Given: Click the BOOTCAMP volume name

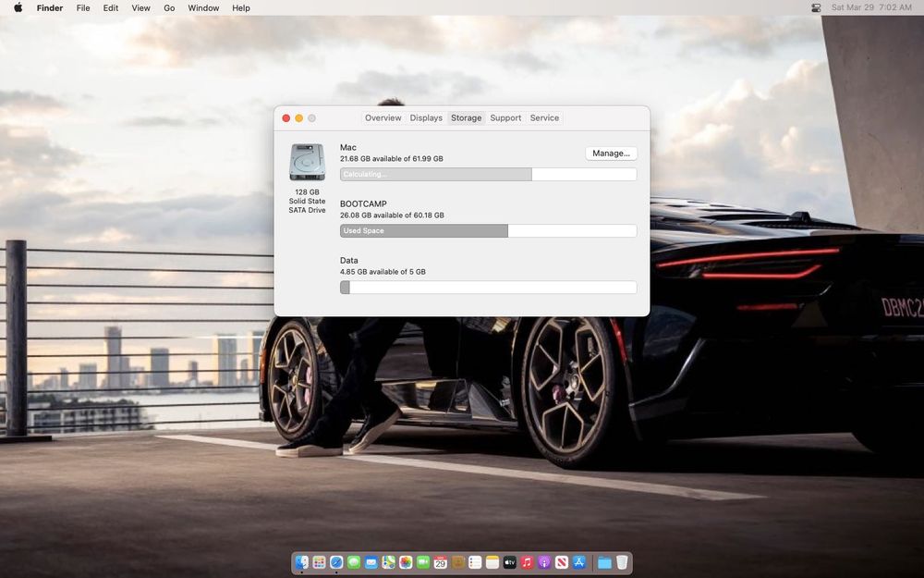Looking at the screenshot, I should click(363, 204).
